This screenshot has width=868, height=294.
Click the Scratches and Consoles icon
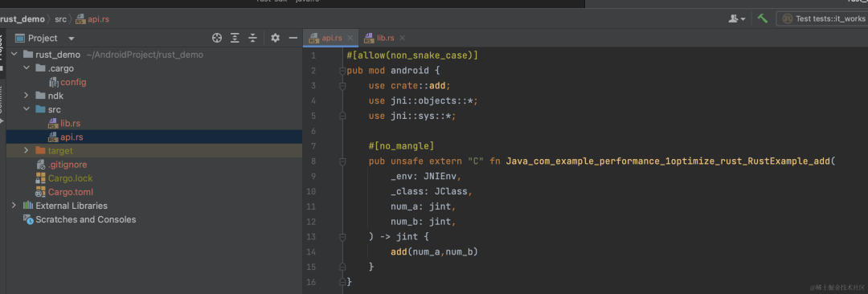27,219
